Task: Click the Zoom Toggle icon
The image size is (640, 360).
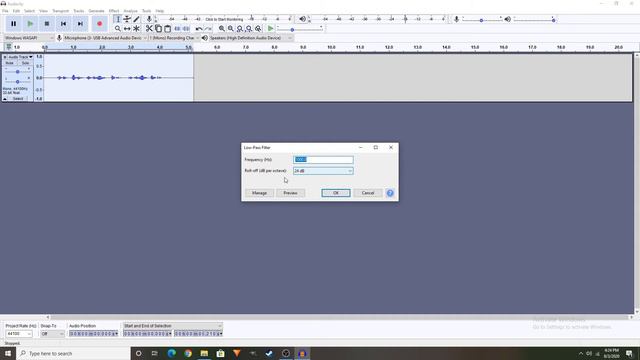Action: (x=258, y=29)
